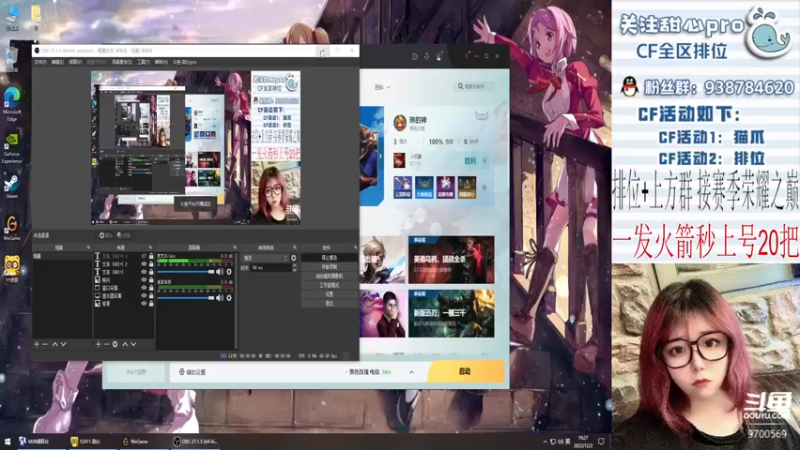
Task: Open the File menu in OBS
Action: (x=40, y=62)
